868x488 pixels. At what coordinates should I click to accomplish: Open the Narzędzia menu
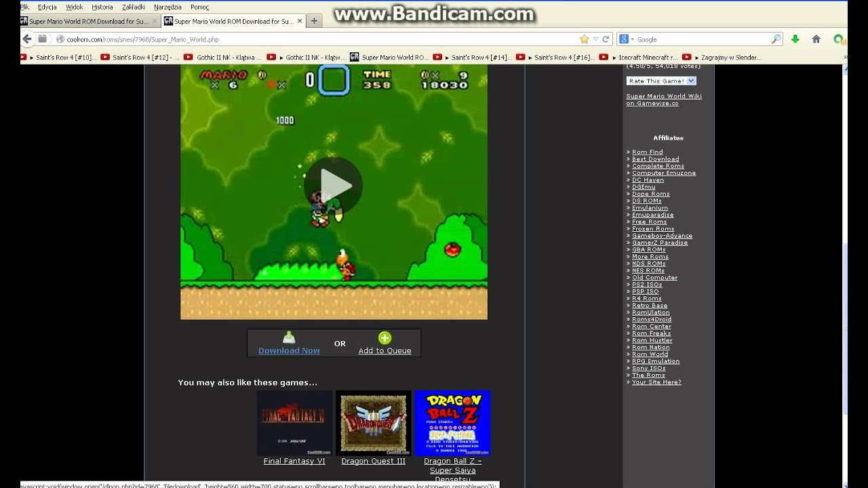click(x=167, y=7)
